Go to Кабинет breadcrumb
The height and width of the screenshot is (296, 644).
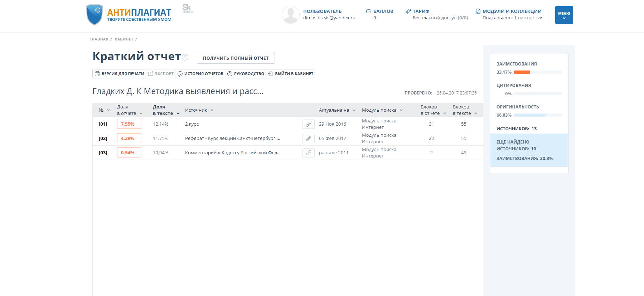click(x=124, y=39)
